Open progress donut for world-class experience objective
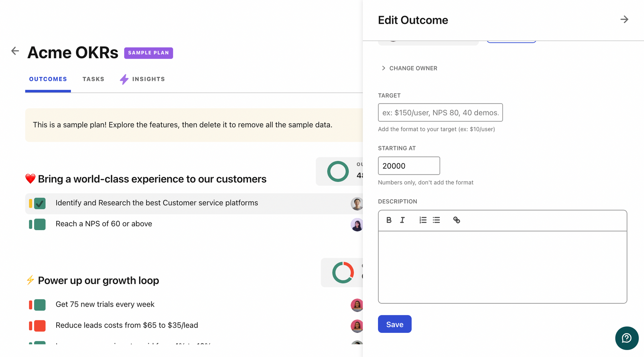This screenshot has width=644, height=357. click(338, 171)
